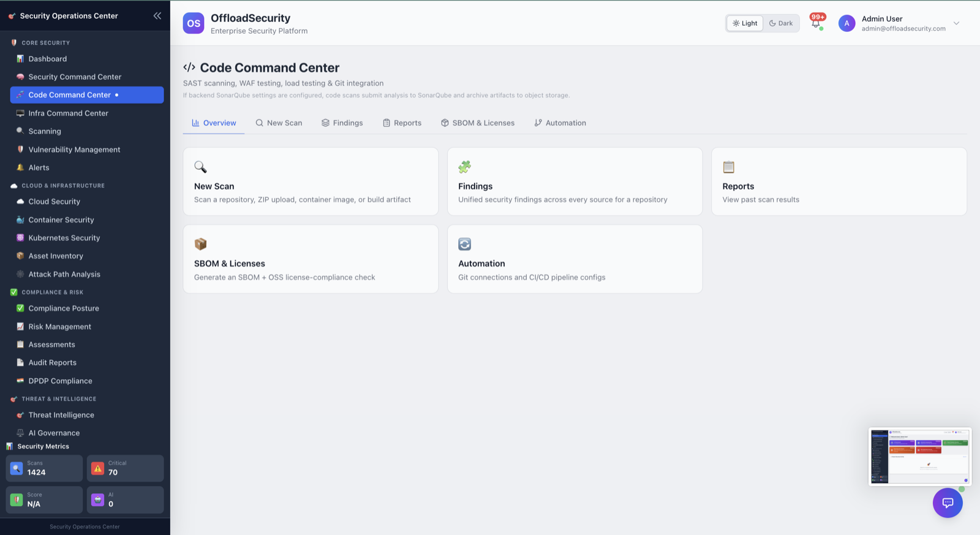
Task: Collapse the Cloud & Infrastructure sidebar section
Action: pos(63,186)
